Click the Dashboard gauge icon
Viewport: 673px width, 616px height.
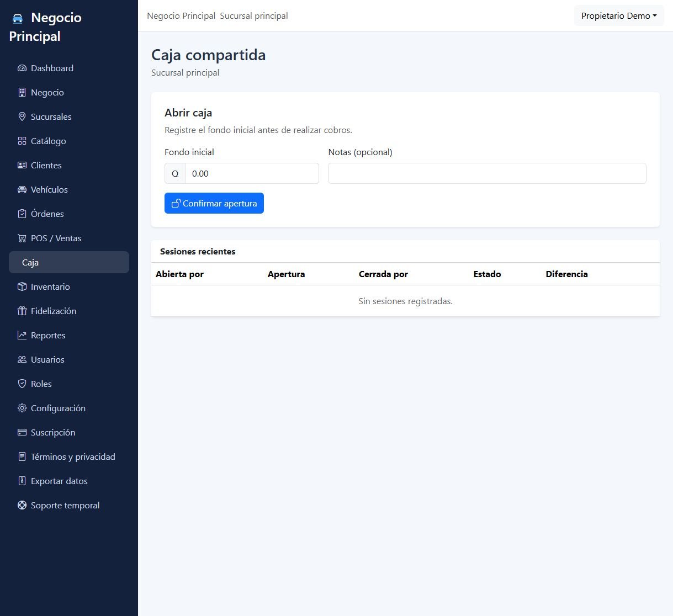point(22,68)
